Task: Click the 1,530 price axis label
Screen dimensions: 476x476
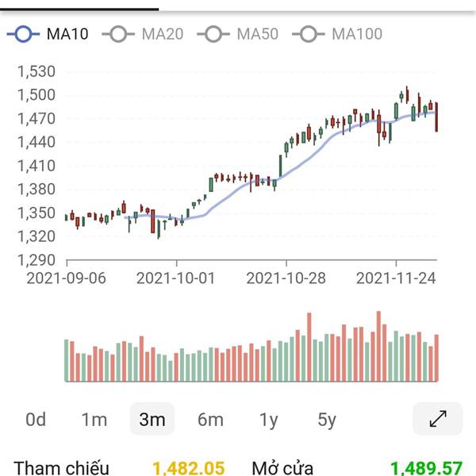Action: (36, 71)
